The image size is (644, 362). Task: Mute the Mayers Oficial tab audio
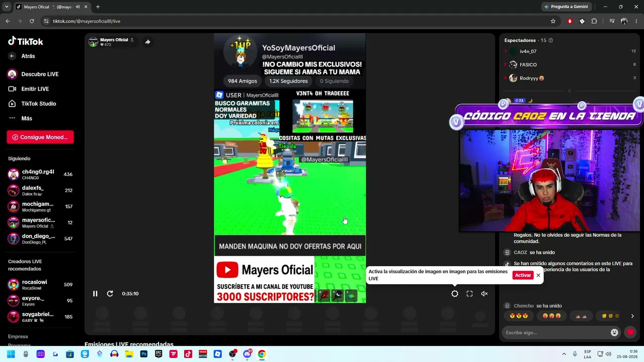pyautogui.click(x=77, y=7)
